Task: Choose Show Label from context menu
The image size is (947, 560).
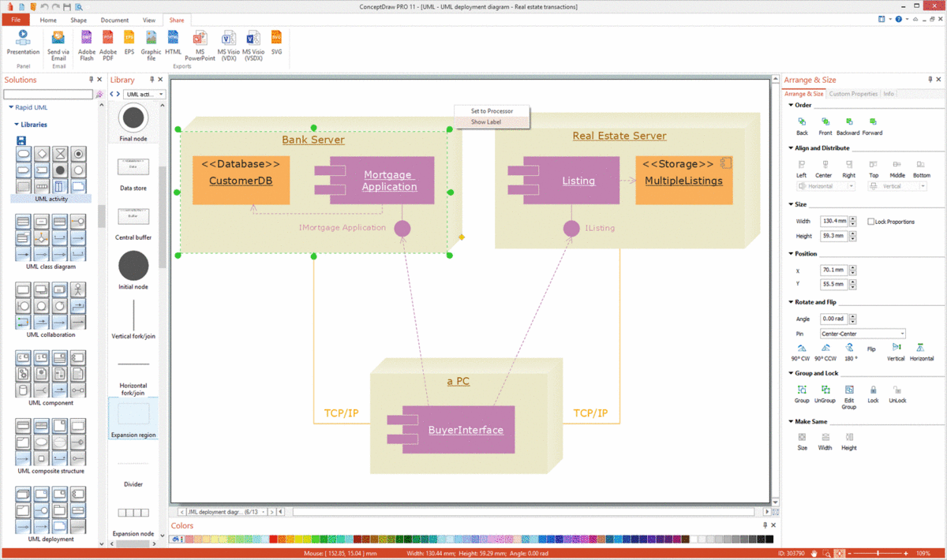Action: click(486, 122)
